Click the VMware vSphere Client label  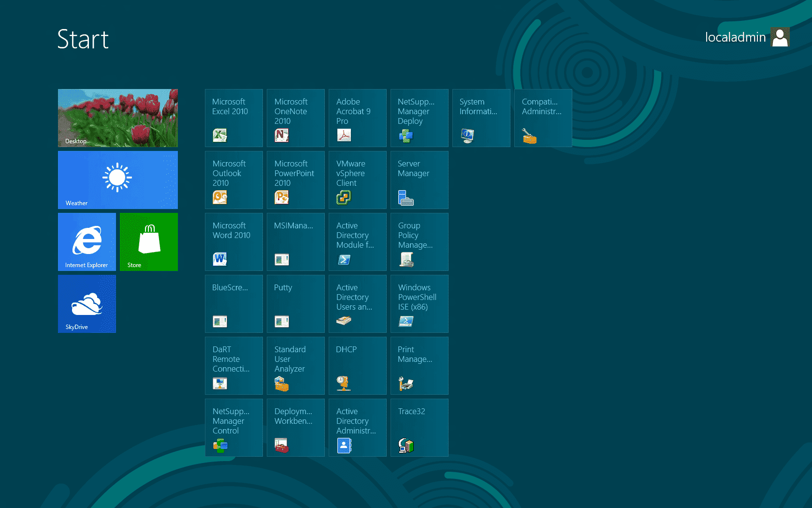[x=351, y=173]
